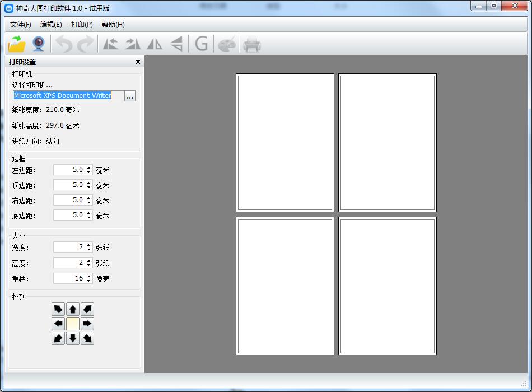
Task: Click the flip horizontal toolbar icon
Action: coord(154,44)
